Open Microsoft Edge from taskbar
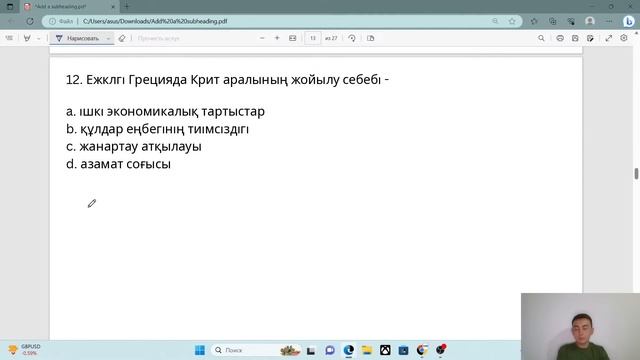 pos(349,350)
